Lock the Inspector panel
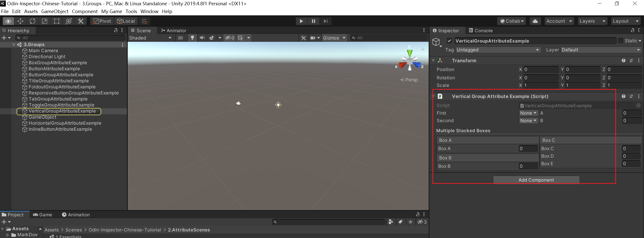This screenshot has height=238, width=644. (x=632, y=30)
